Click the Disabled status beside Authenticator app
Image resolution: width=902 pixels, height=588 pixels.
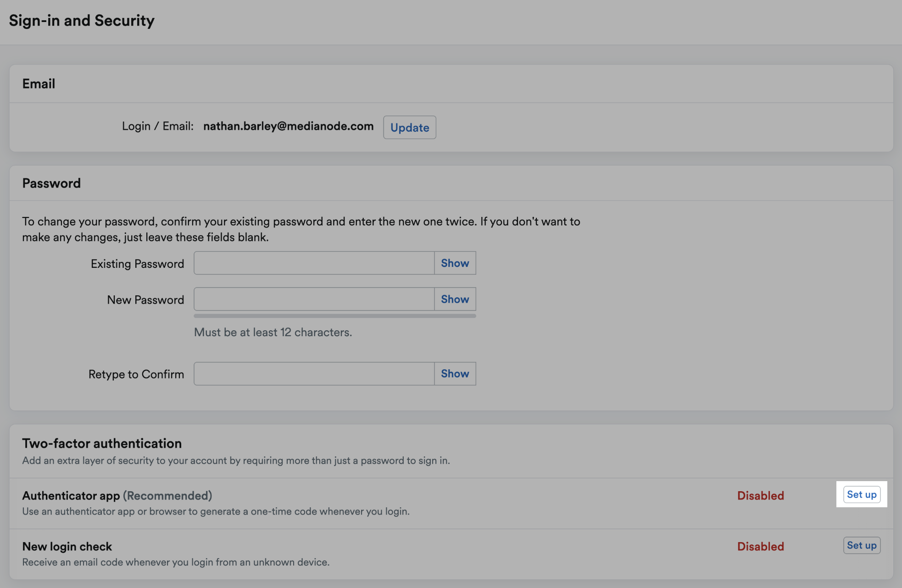[x=760, y=495]
